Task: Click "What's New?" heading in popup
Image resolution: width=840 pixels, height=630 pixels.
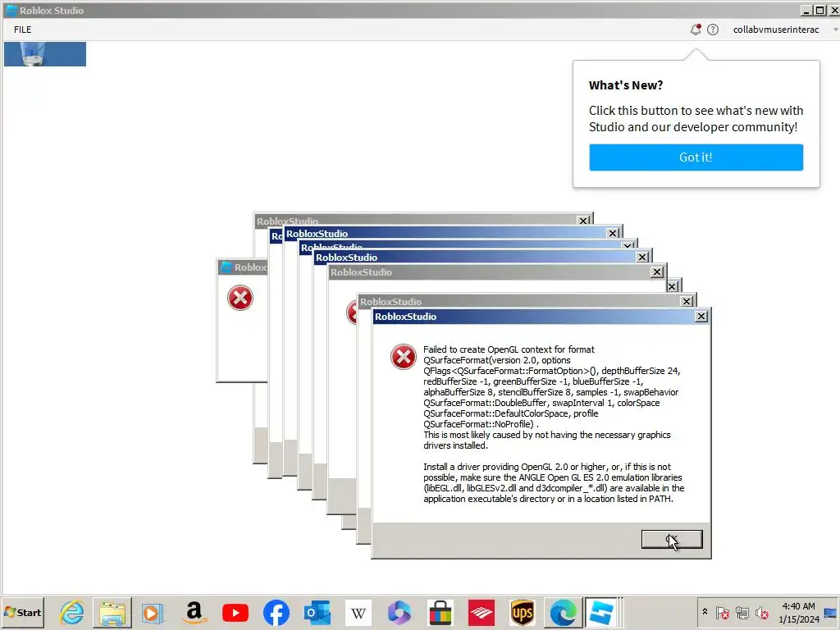Action: [626, 85]
